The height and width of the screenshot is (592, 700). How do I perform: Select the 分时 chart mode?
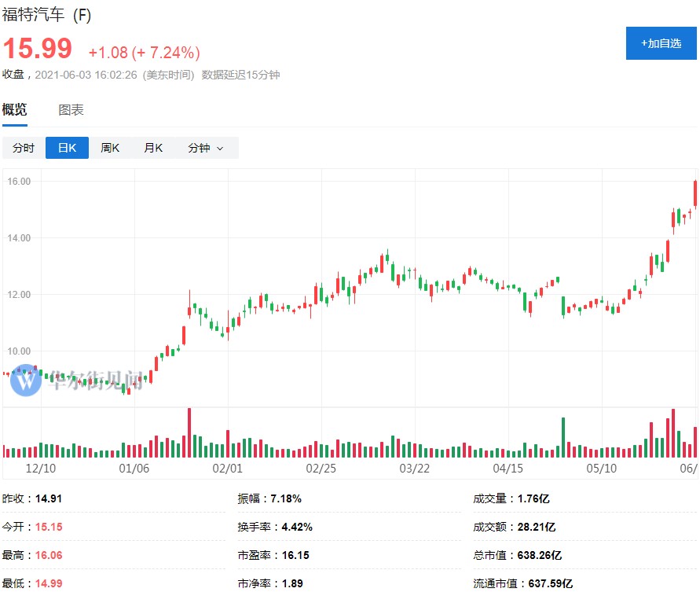[24, 148]
